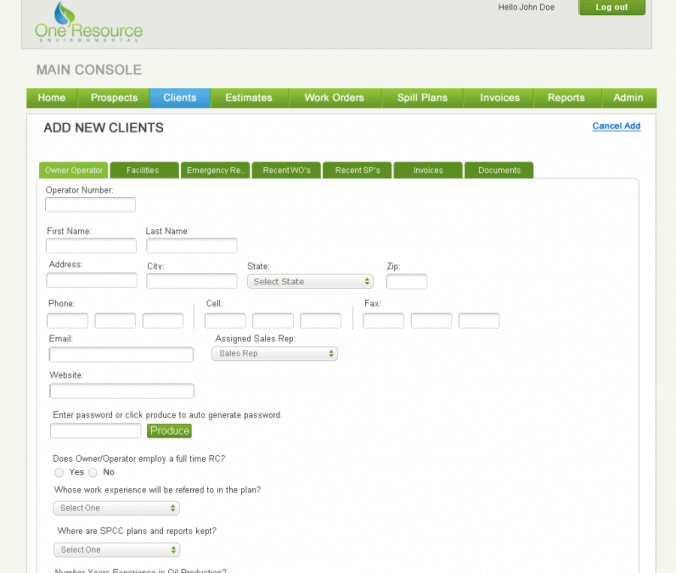Screen dimensions: 676x573
Task: Open the Documents tab
Action: click(499, 170)
